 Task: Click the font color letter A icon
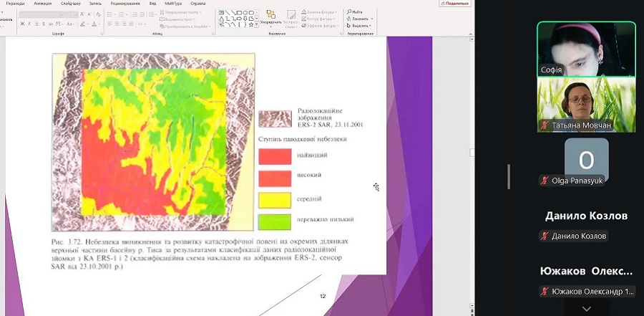point(94,24)
